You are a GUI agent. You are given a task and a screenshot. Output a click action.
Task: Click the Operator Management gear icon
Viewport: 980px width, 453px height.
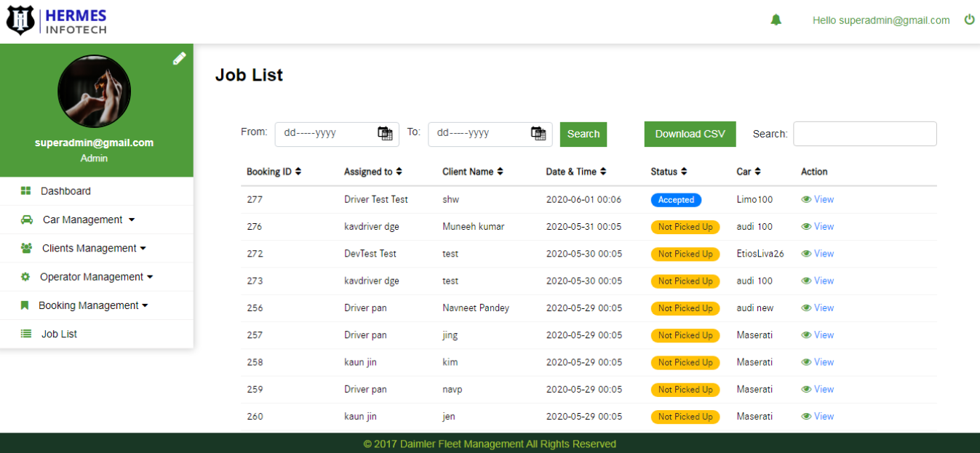tap(25, 276)
